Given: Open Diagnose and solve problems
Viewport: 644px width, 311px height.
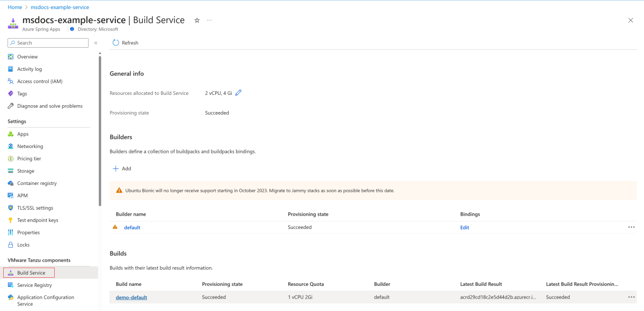Looking at the screenshot, I should 50,106.
